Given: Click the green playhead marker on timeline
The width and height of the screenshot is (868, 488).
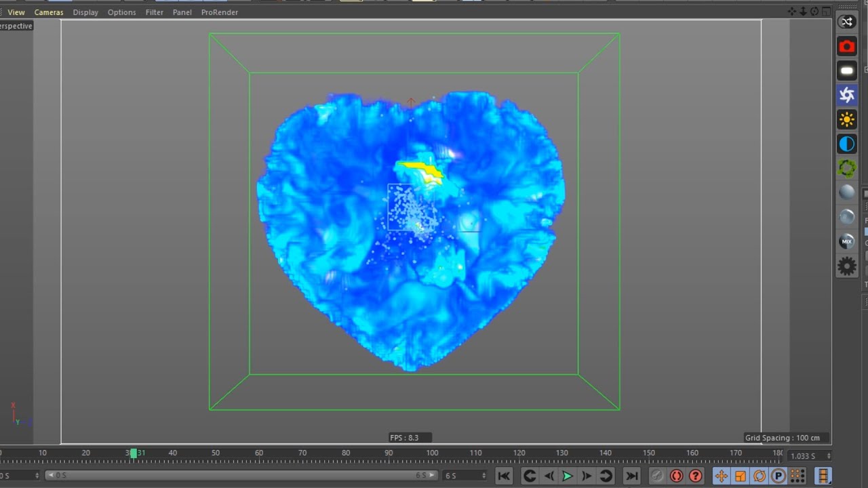Looking at the screenshot, I should (x=134, y=453).
